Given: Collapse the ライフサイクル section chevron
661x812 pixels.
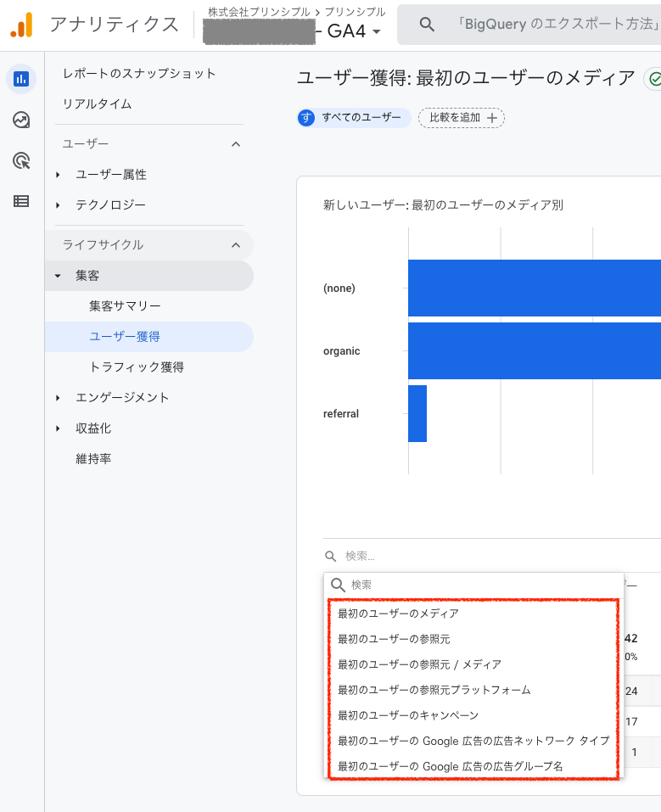Looking at the screenshot, I should [236, 245].
